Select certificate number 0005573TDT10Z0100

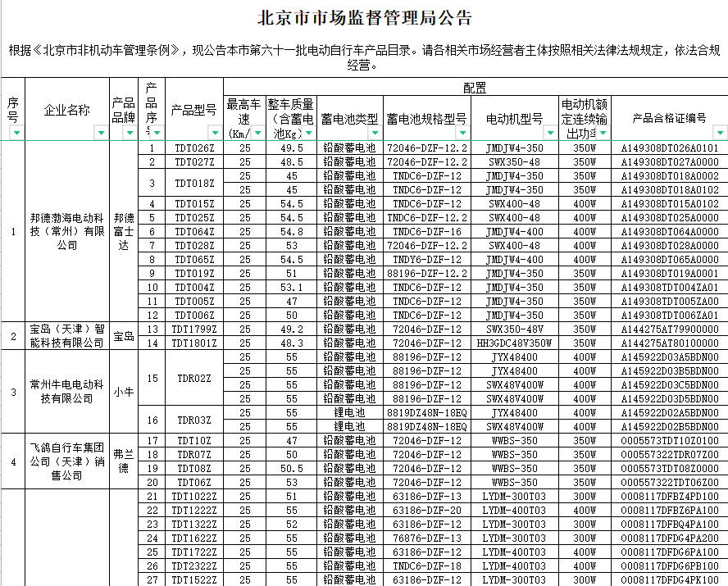(670, 440)
